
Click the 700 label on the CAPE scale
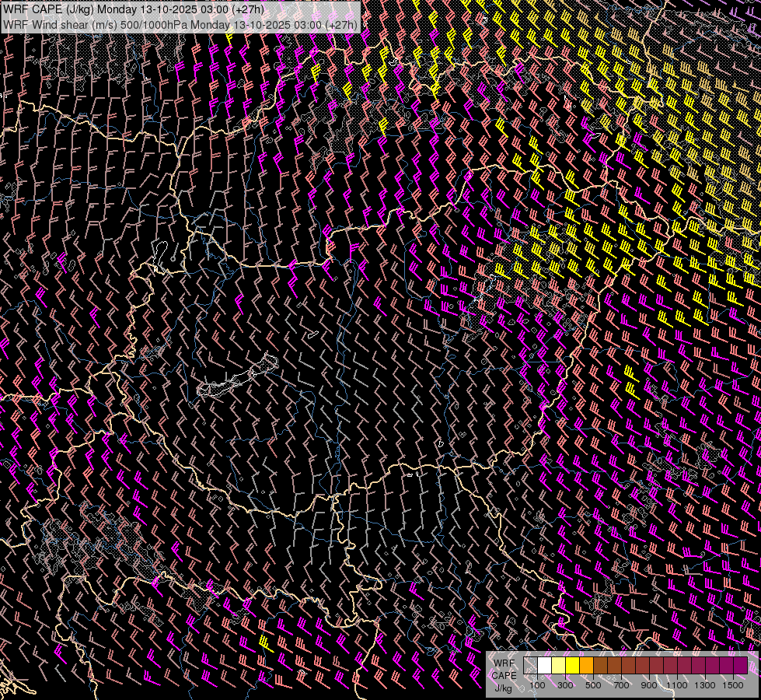pyautogui.click(x=621, y=685)
